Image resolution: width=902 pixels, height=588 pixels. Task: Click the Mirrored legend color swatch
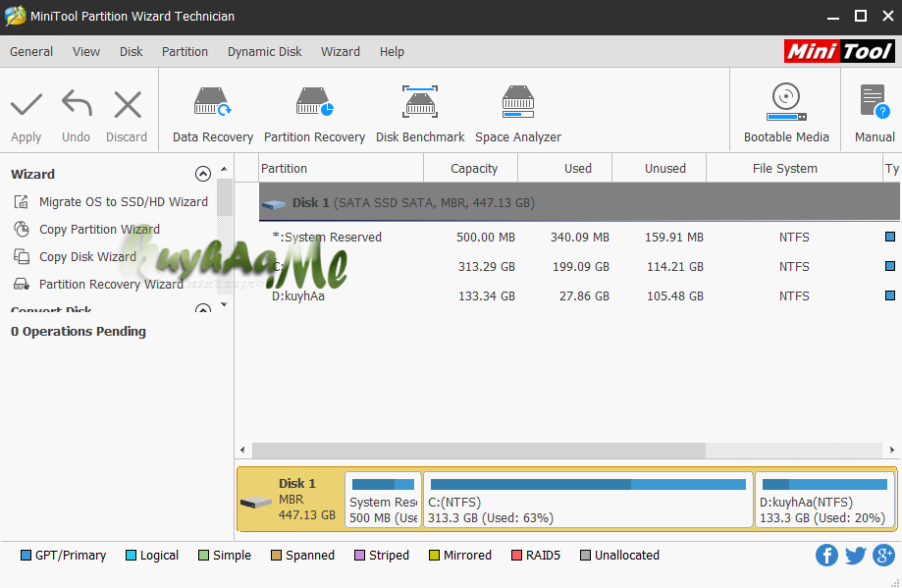click(x=435, y=556)
